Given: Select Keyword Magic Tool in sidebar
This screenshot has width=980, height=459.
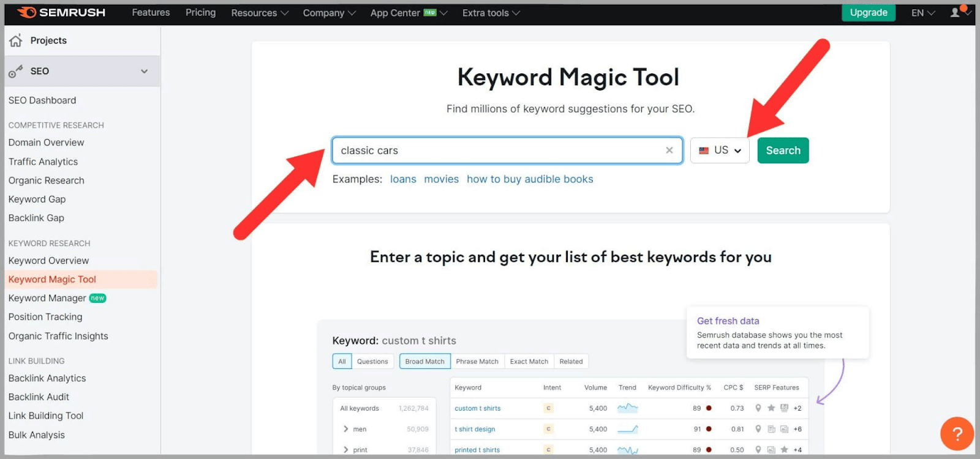Looking at the screenshot, I should click(x=81, y=279).
